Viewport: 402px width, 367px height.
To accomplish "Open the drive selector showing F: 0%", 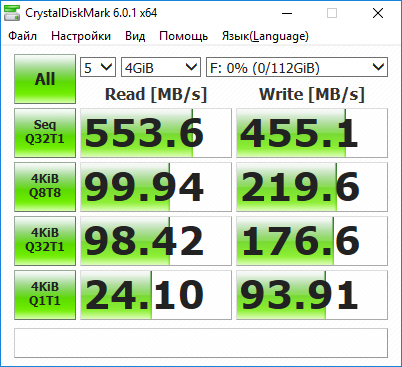I will pyautogui.click(x=297, y=67).
